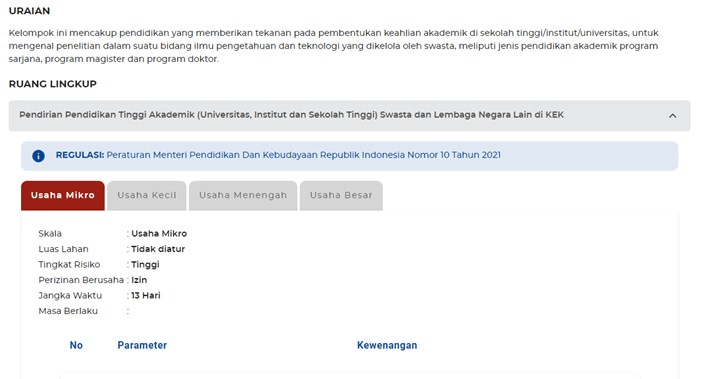Collapse the Pendirian Pendidikan Tinggi Akademik section chevron
This screenshot has height=379, width=708.
[x=672, y=116]
